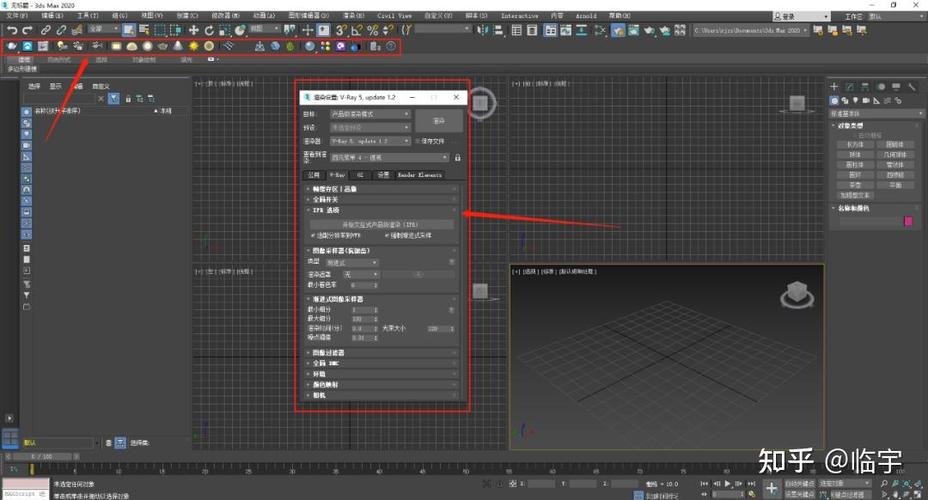Screen dimensions: 928x500
Task: Click the Render Production teapot icon
Action: [649, 30]
